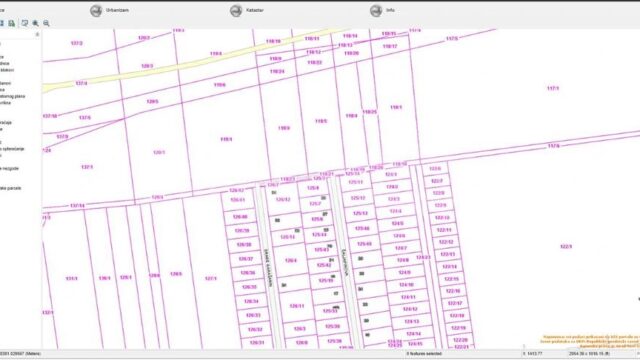Image resolution: width=640 pixels, height=360 pixels.
Task: Open the Info section
Action: point(382,10)
